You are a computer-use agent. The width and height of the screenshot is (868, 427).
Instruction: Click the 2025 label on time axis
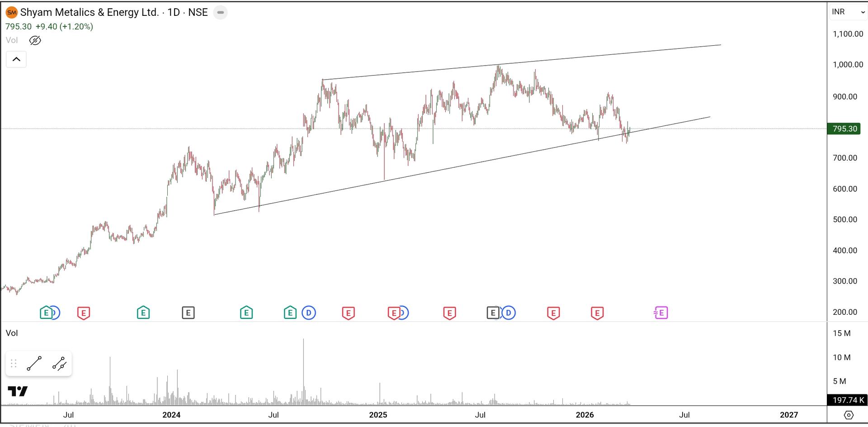[x=378, y=415]
